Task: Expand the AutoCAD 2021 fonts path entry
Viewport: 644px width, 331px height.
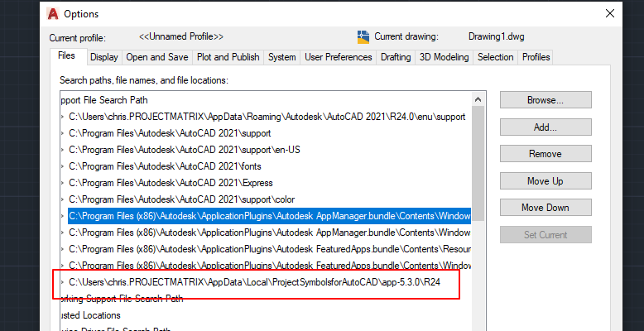Action: [x=62, y=166]
